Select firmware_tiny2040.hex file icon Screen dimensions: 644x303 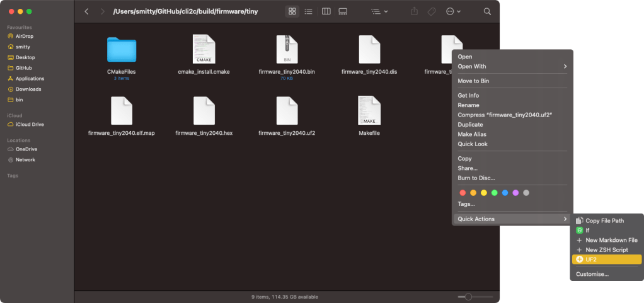tap(204, 110)
